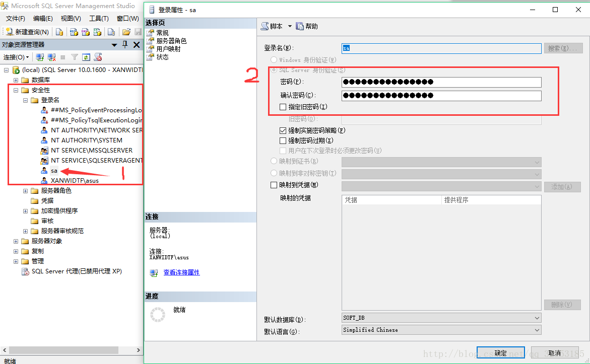Select the 状态 page
590x364 pixels.
click(162, 57)
